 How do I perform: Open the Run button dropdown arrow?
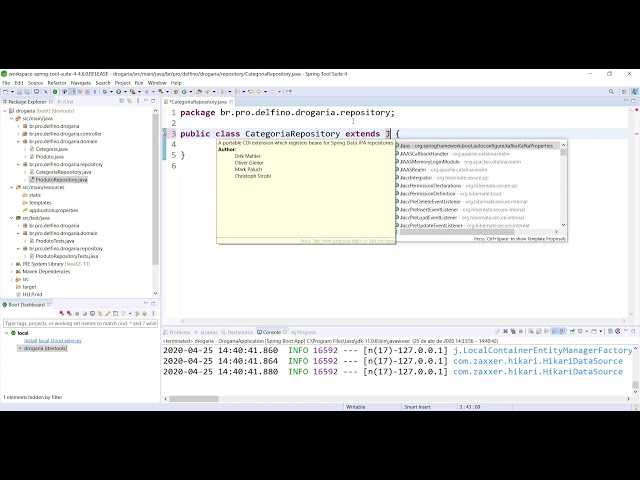click(x=125, y=92)
